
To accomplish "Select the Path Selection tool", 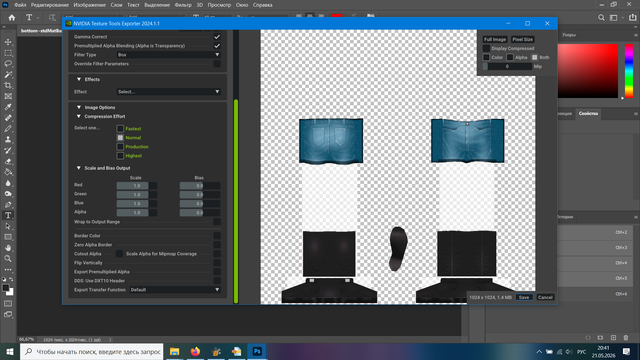I will [8, 226].
